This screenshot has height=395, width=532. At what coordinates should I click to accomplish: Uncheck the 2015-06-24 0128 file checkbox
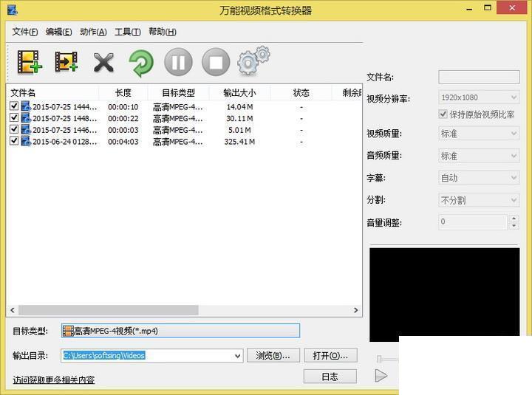(14, 141)
